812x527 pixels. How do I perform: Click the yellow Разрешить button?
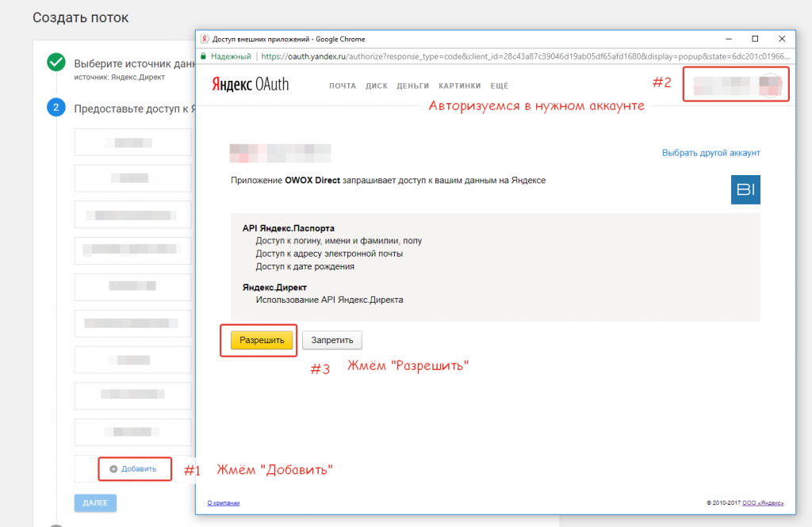(262, 340)
